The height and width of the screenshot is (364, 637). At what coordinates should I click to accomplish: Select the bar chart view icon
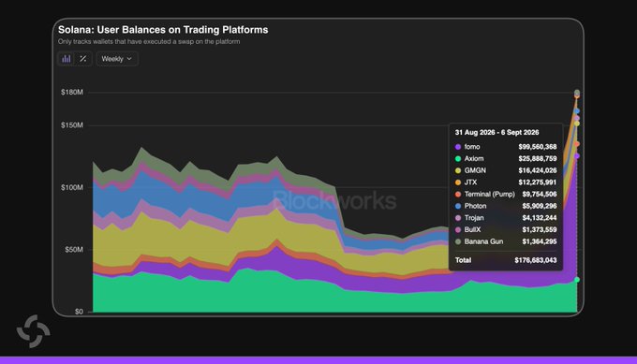tap(67, 59)
